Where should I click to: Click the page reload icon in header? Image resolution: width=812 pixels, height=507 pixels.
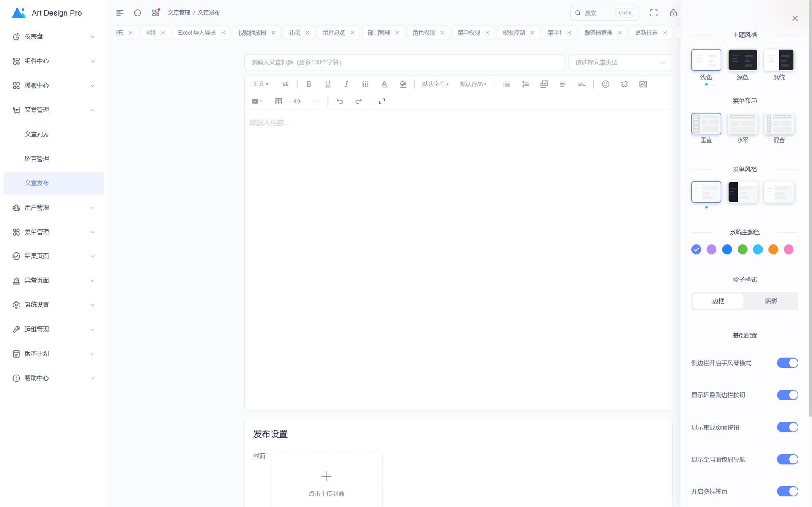[x=137, y=13]
